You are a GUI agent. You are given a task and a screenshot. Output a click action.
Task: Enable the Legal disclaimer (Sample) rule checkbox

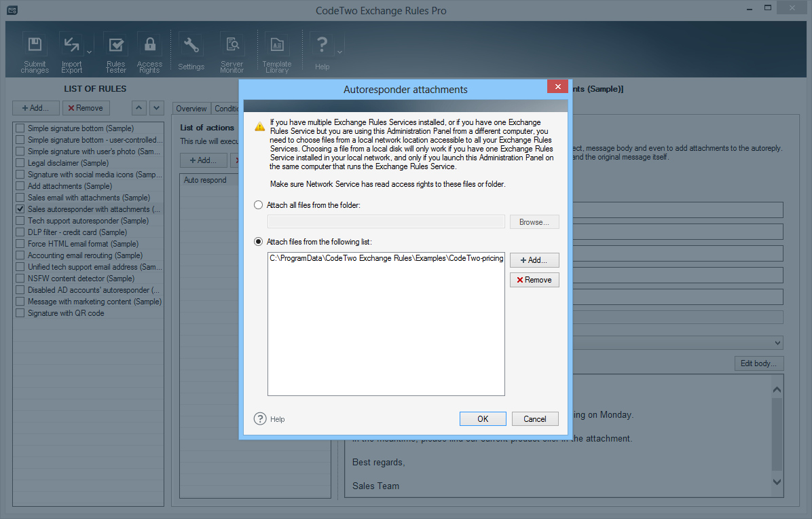click(x=20, y=163)
